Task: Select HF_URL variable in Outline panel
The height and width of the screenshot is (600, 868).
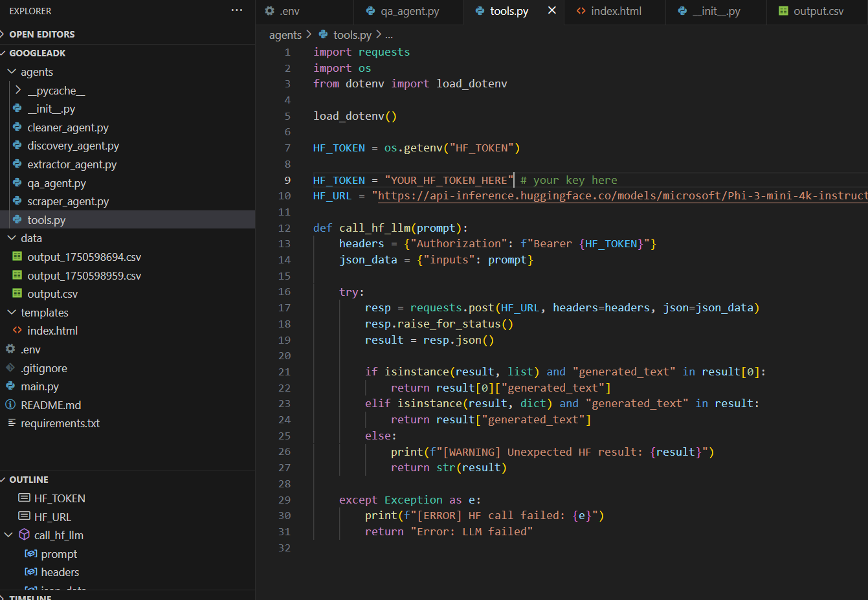Action: [x=52, y=517]
